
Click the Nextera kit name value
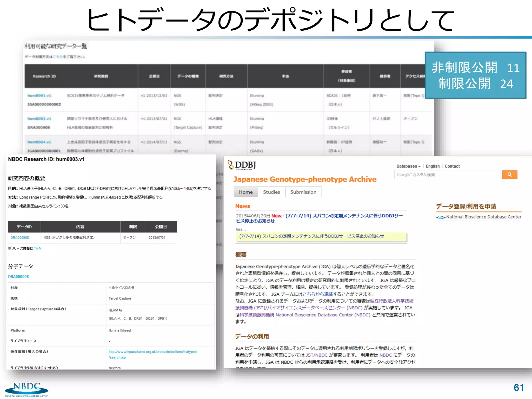tap(115, 368)
